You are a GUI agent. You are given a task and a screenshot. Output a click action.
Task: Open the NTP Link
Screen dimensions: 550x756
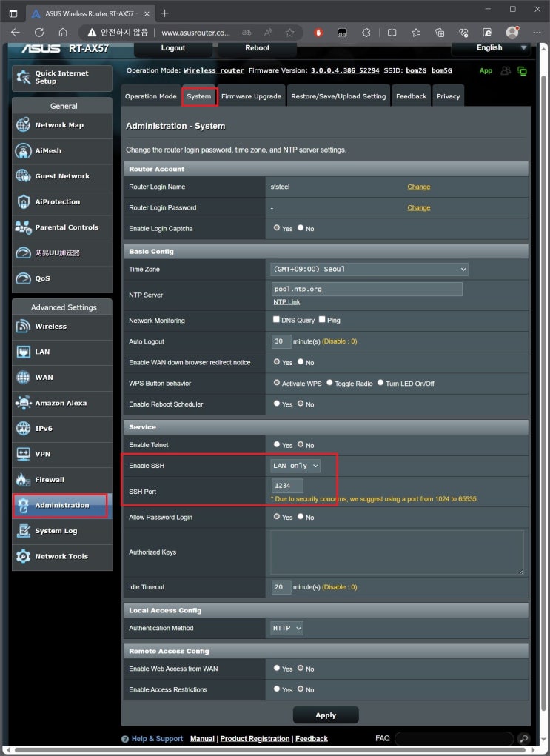286,302
